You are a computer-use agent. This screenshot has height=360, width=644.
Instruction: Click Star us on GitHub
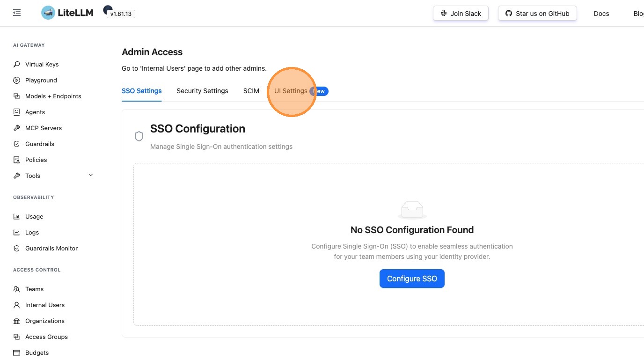pos(537,14)
